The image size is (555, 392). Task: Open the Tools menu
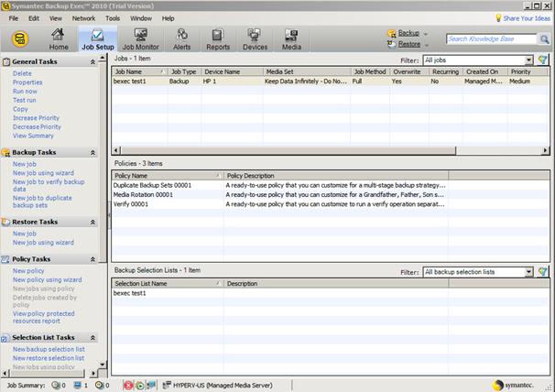tap(113, 18)
